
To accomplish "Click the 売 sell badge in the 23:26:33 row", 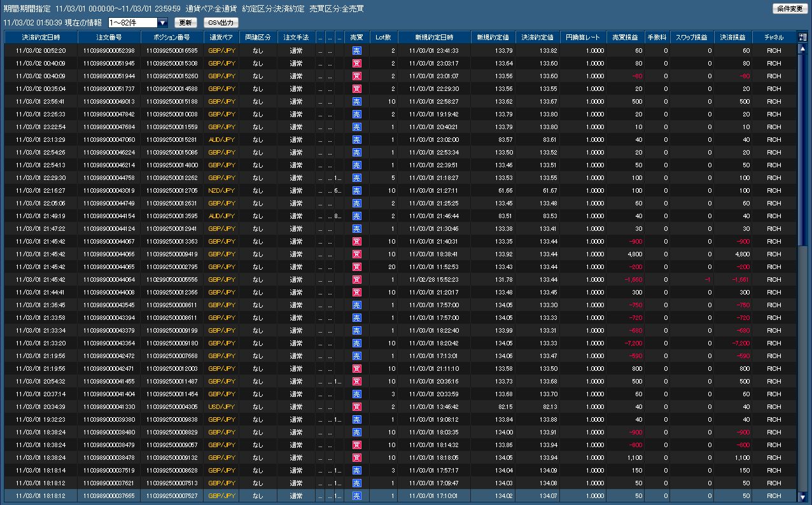I will coord(356,114).
